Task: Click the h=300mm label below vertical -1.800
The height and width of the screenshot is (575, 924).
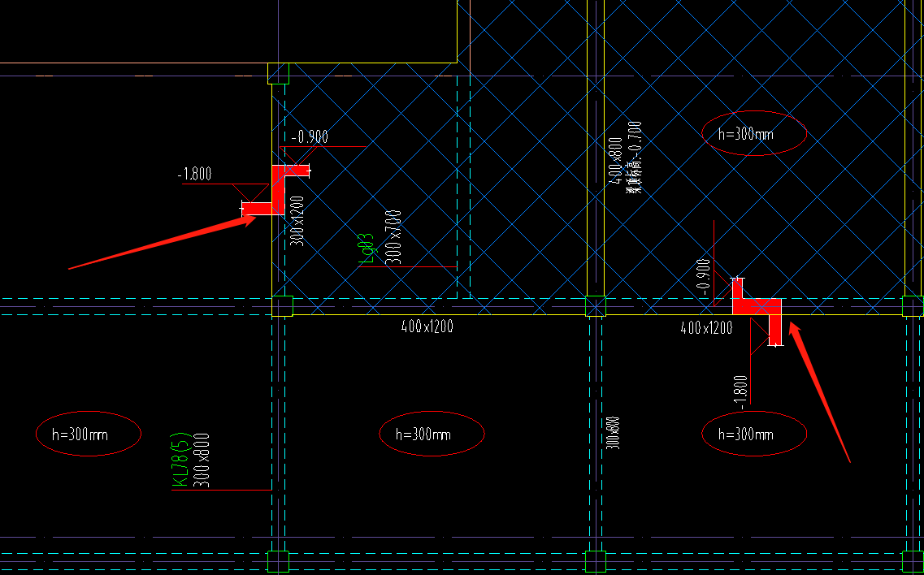Action: 745,434
